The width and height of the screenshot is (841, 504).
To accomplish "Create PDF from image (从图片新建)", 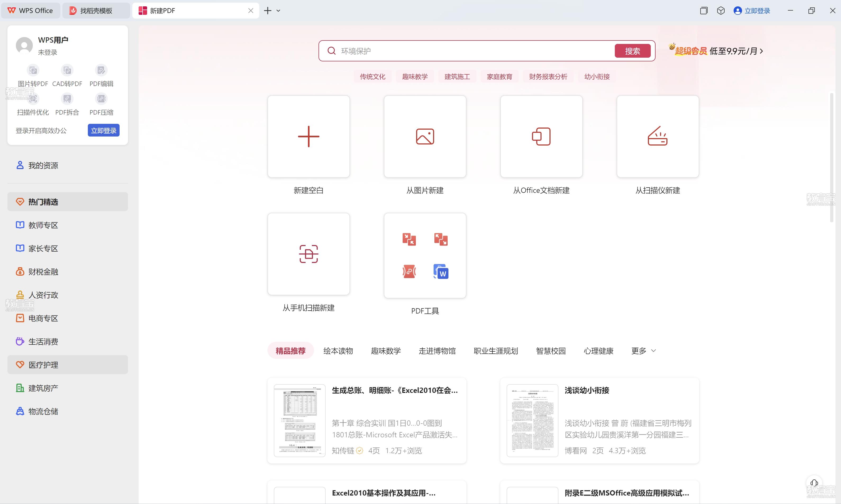I will tap(425, 137).
